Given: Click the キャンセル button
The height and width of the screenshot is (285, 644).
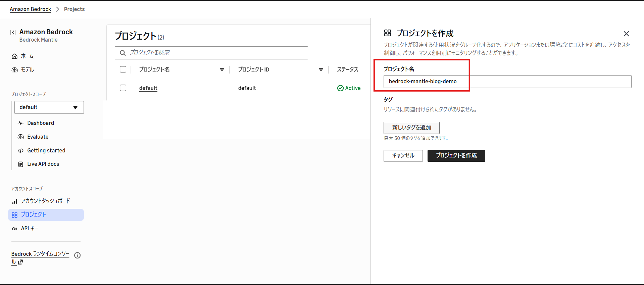Looking at the screenshot, I should click(403, 156).
